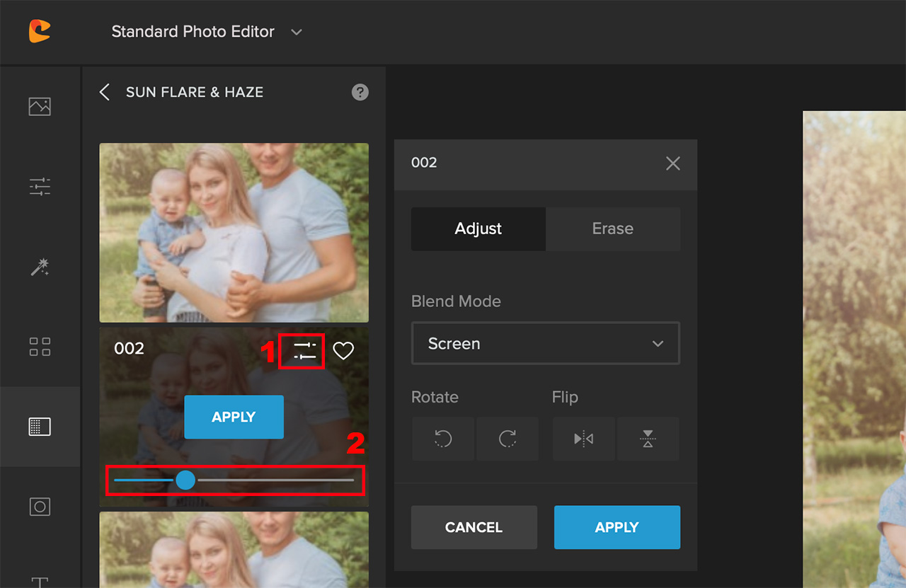Open the Edit sliders sidebar tool
Image resolution: width=906 pixels, height=588 pixels.
[x=40, y=187]
